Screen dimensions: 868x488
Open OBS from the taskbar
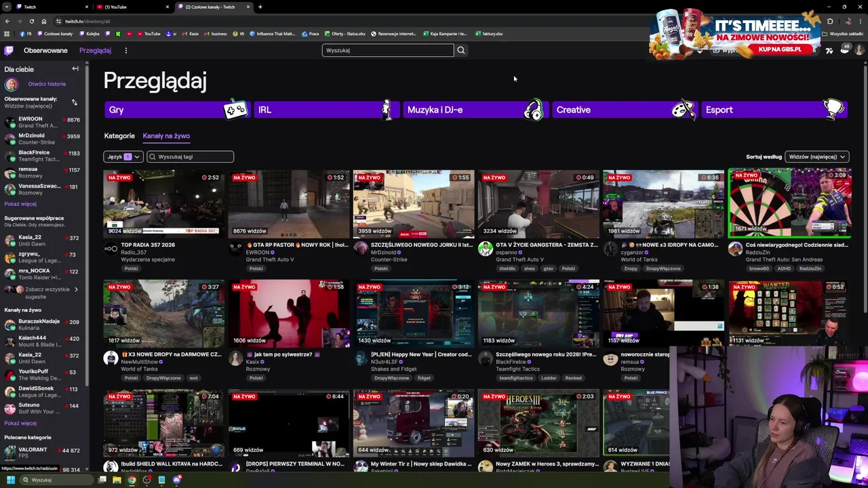tap(146, 480)
